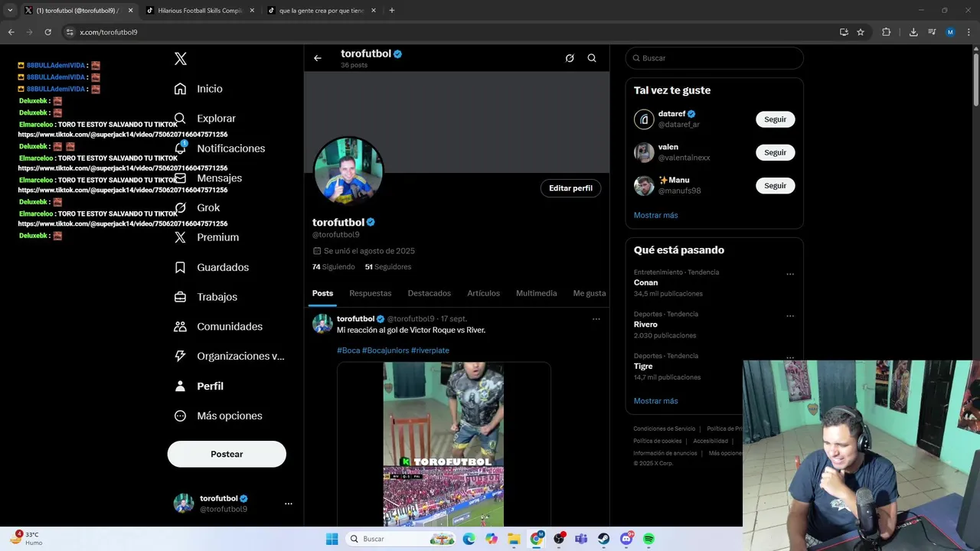View the 51 Seguidores list
Screen dimensions: 980x551
coord(388,267)
